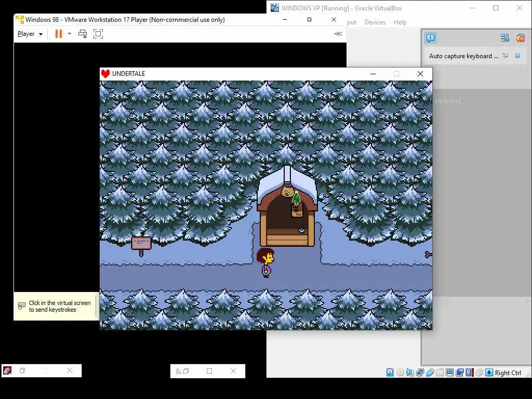The height and width of the screenshot is (399, 532).
Task: Click the recording indicator in VirtualBox status bar
Action: [x=459, y=373]
